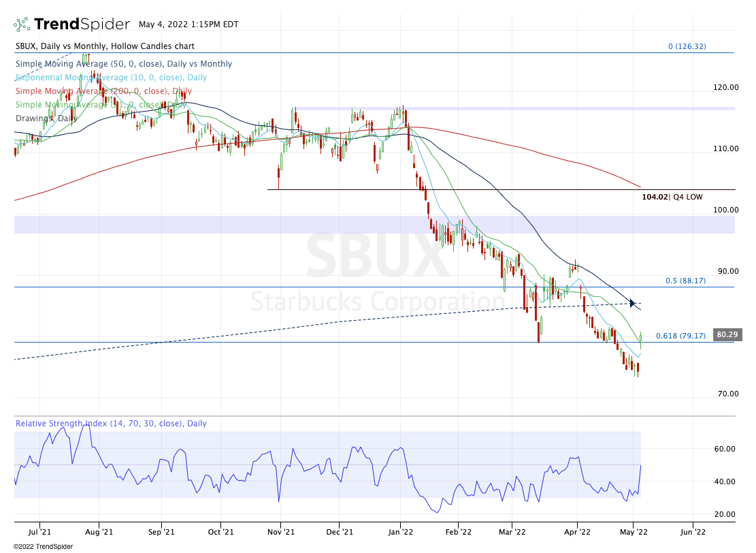
Task: Click the 120.00 price axis label
Action: (725, 87)
